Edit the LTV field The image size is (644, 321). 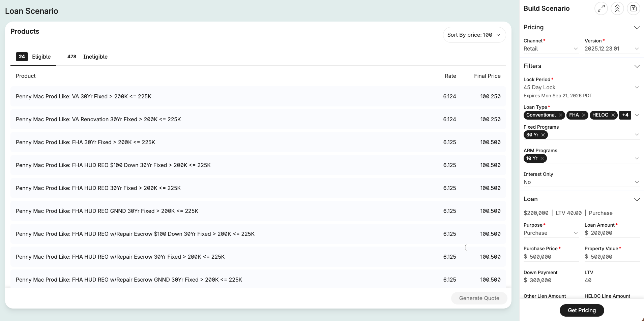pyautogui.click(x=612, y=280)
